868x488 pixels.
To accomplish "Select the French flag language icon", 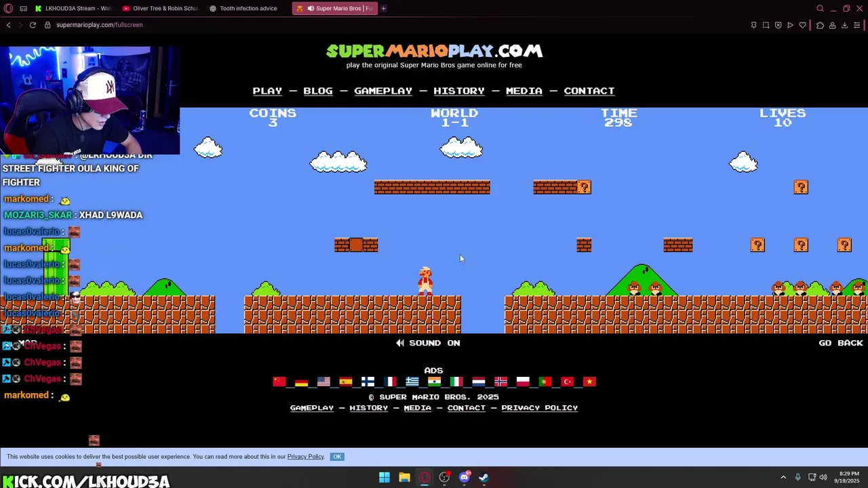I will 390,382.
